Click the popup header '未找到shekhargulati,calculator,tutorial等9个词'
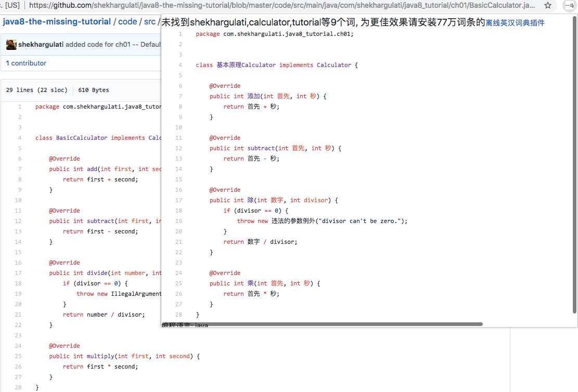 pos(259,22)
